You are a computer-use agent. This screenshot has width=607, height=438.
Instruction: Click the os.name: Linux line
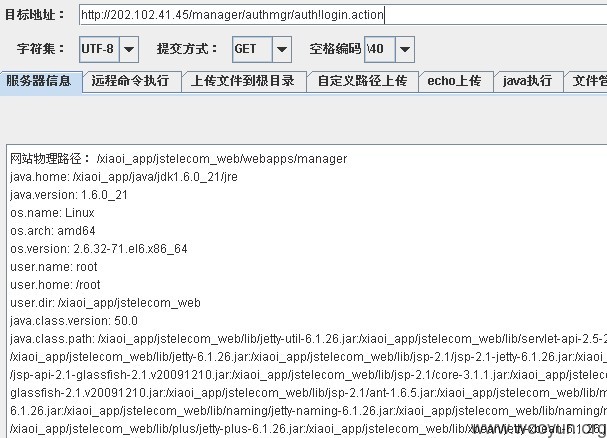[x=52, y=213]
